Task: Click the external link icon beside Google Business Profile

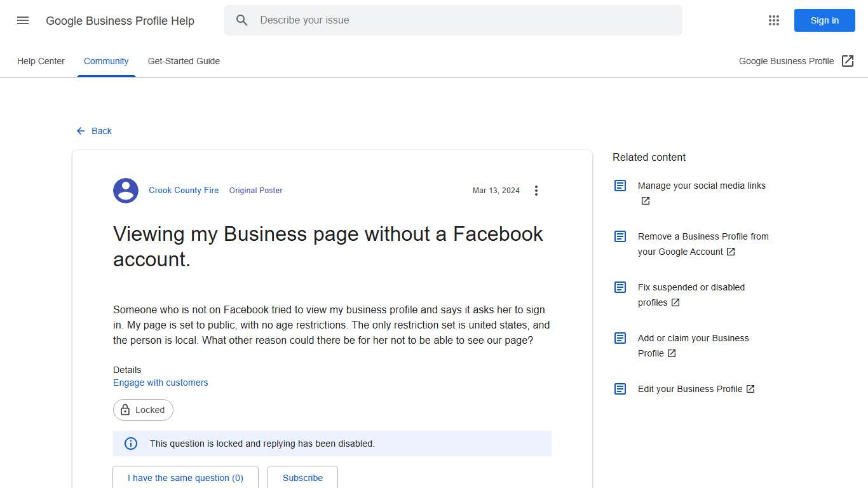Action: point(848,60)
